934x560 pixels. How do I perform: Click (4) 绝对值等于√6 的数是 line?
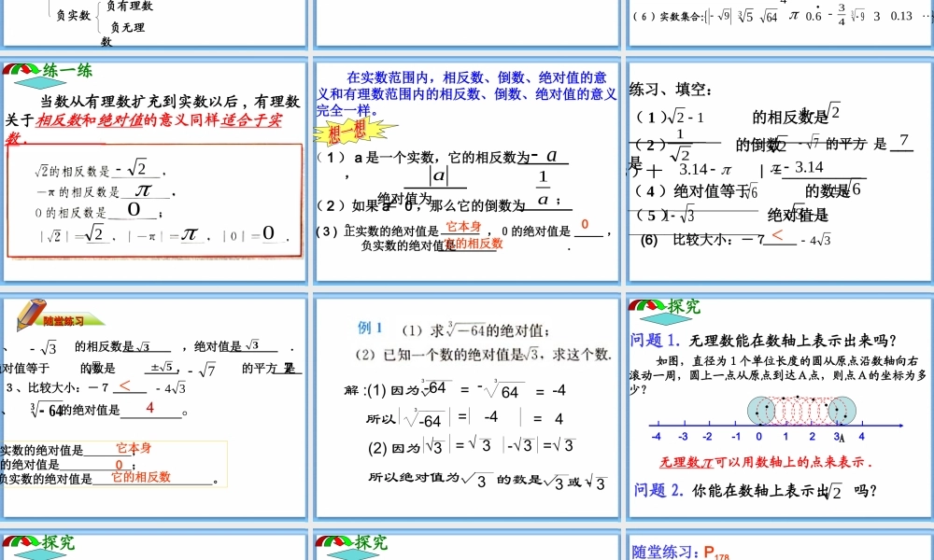point(749,190)
